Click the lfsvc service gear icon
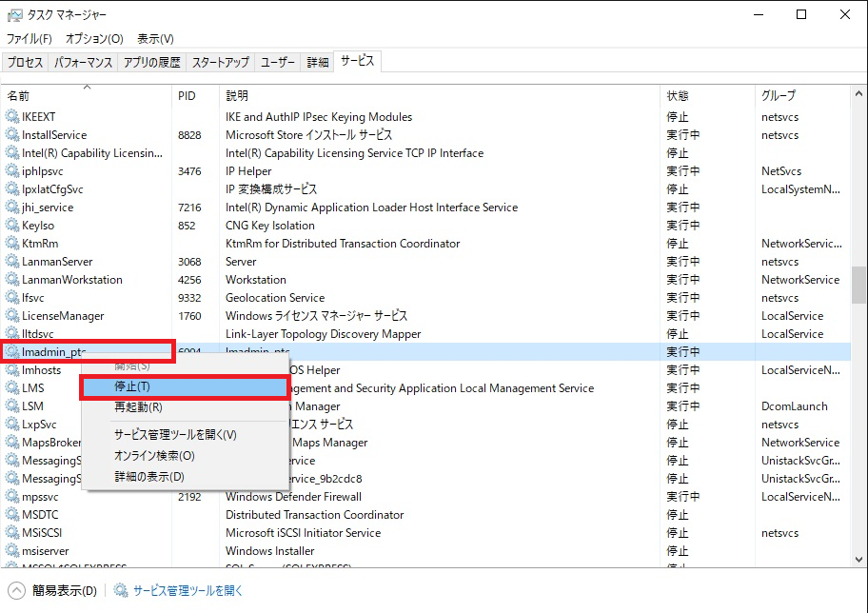Screen dimensions: 868x613 pyautogui.click(x=12, y=297)
